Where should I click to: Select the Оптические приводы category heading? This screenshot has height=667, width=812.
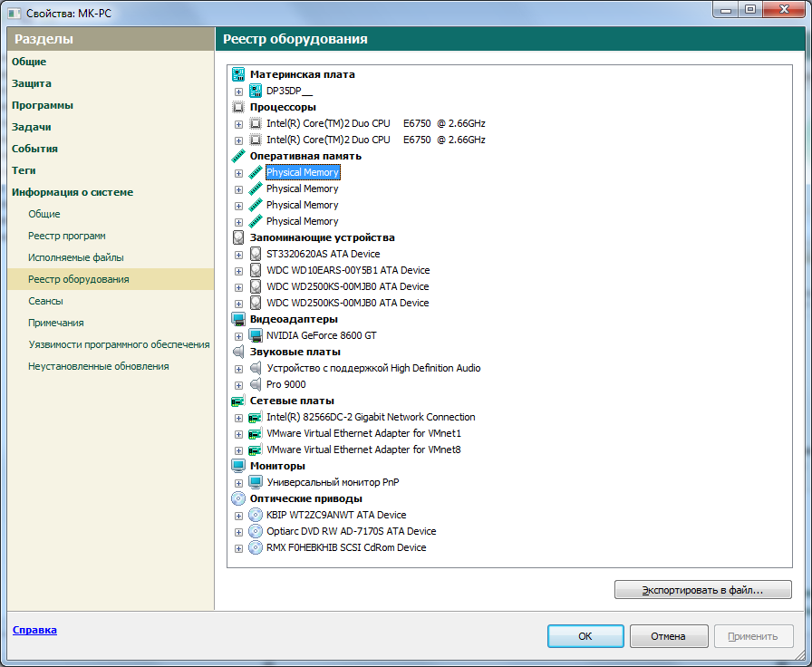(x=305, y=498)
